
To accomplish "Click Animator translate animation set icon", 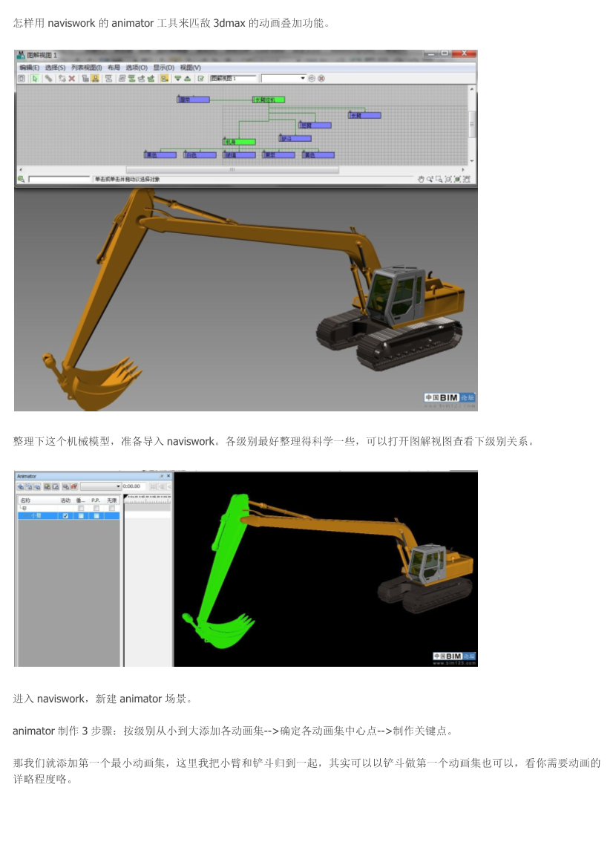I will [21, 486].
